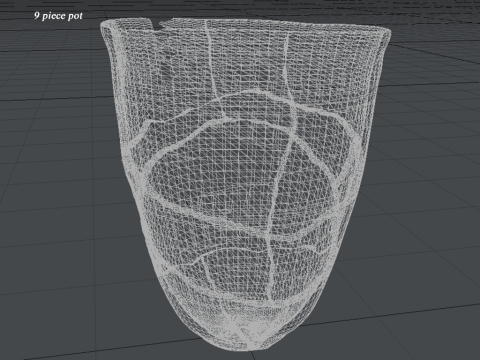The height and width of the screenshot is (360, 480).
Task: Click the left corner of the pot's rim
Action: [106, 26]
